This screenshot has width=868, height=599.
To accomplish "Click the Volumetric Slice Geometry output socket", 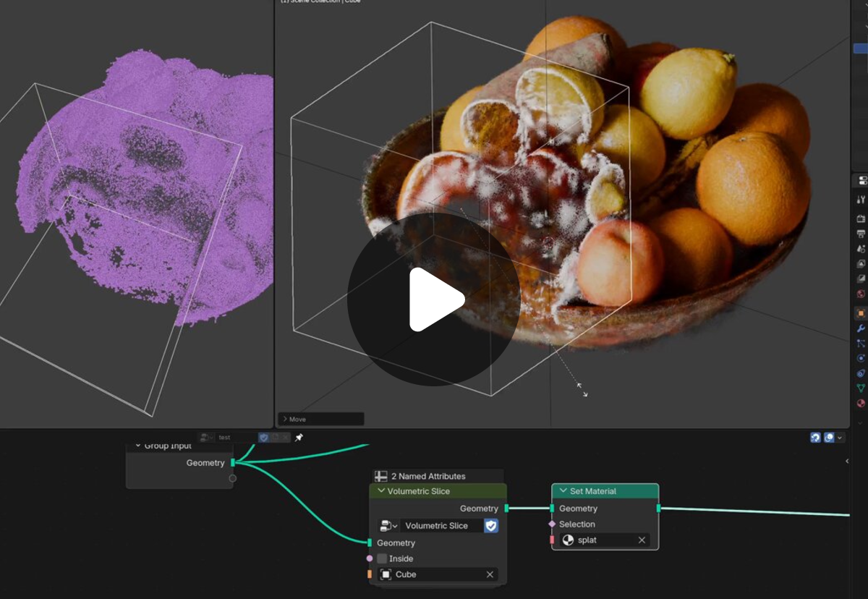I will click(506, 509).
